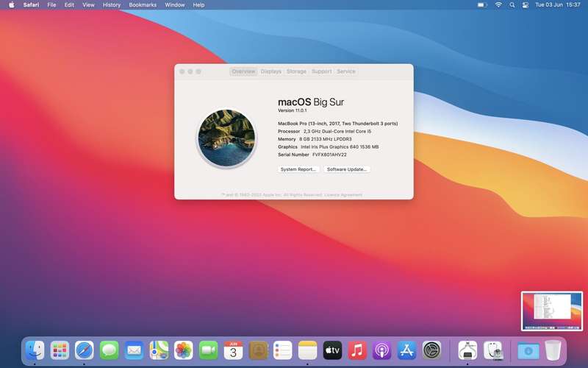Launch Safari from the dock

85,350
